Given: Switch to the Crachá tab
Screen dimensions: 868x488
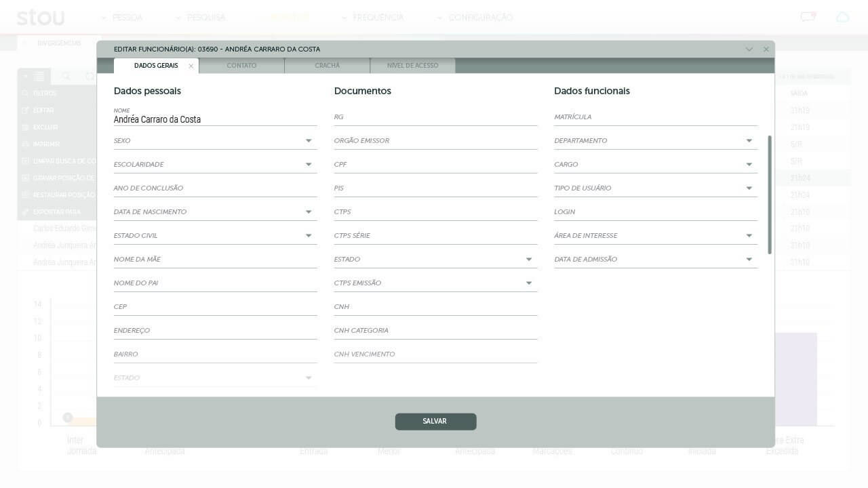Looking at the screenshot, I should point(327,66).
